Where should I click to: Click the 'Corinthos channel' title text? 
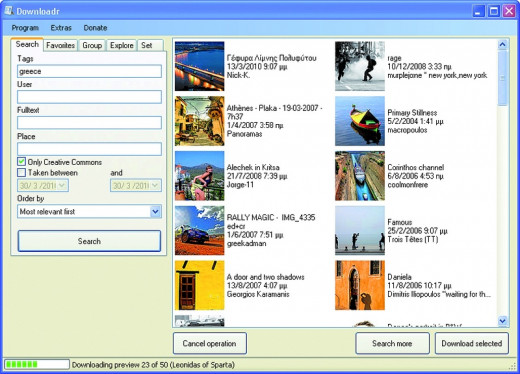click(416, 167)
